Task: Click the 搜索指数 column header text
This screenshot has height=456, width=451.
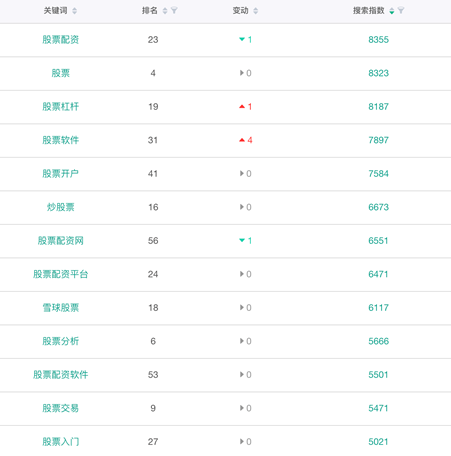Action: point(369,11)
